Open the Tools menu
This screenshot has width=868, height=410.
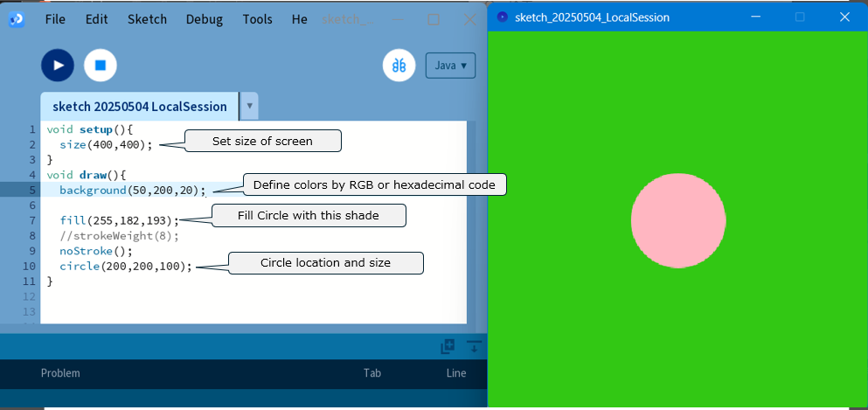point(257,19)
